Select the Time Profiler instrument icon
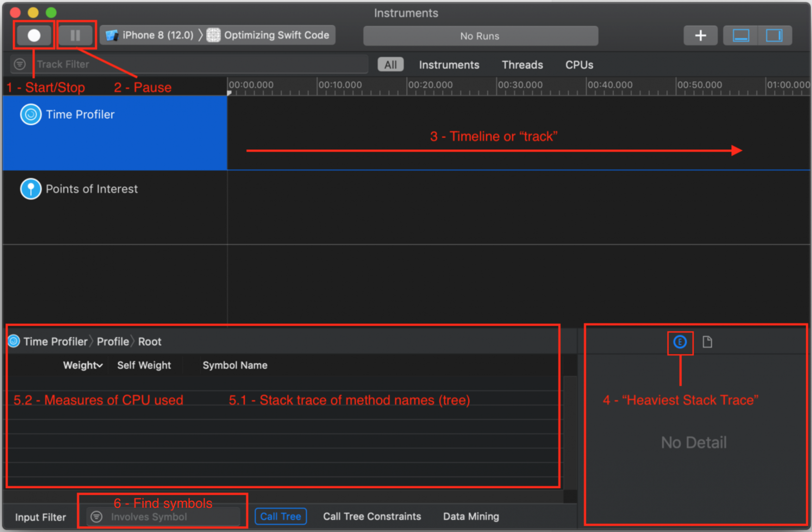Viewport: 812px width, 532px height. (30, 114)
